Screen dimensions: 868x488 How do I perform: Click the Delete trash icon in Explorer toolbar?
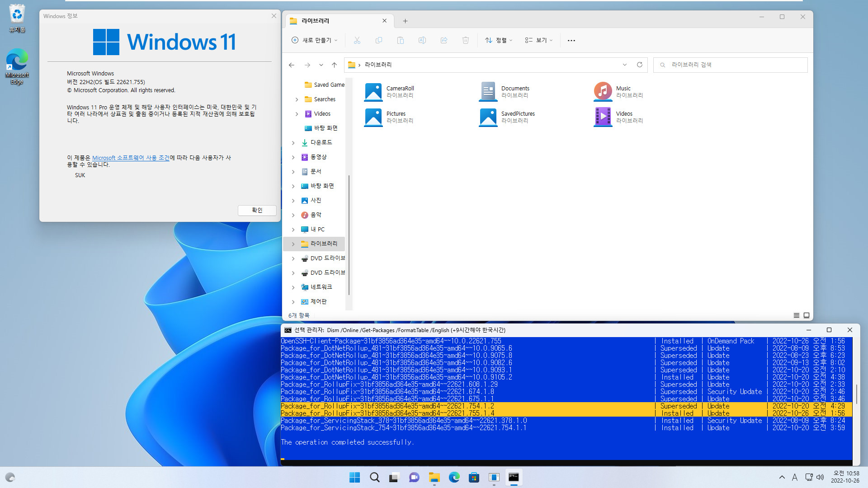pyautogui.click(x=466, y=40)
